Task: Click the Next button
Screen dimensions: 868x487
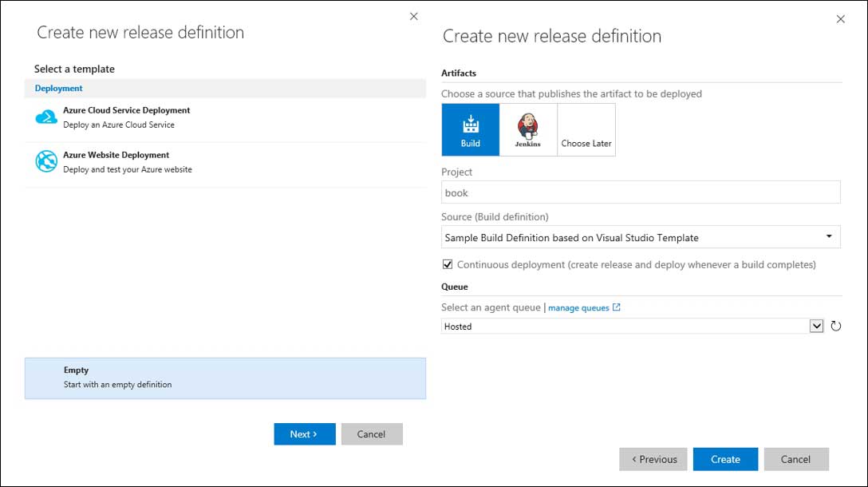Action: coord(304,434)
